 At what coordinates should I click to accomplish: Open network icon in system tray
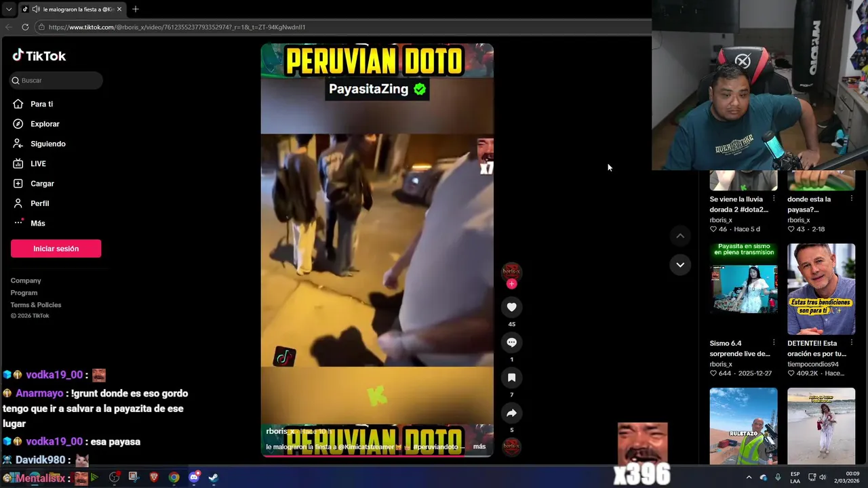click(x=811, y=477)
